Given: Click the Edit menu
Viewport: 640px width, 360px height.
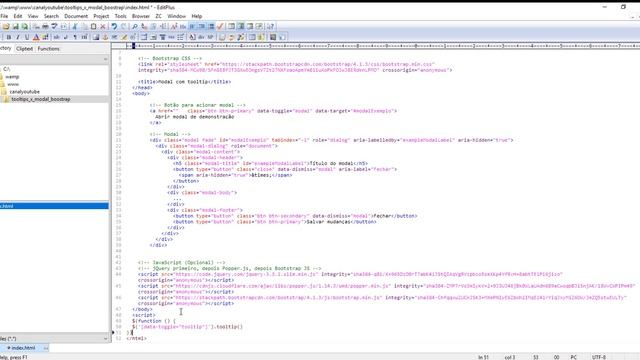Looking at the screenshot, I should [x=18, y=16].
